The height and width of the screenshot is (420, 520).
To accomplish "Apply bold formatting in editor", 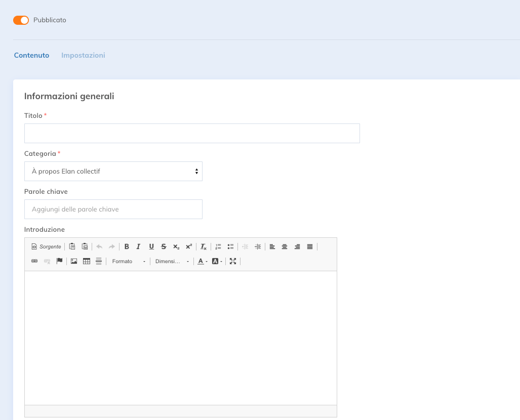I will coord(127,246).
